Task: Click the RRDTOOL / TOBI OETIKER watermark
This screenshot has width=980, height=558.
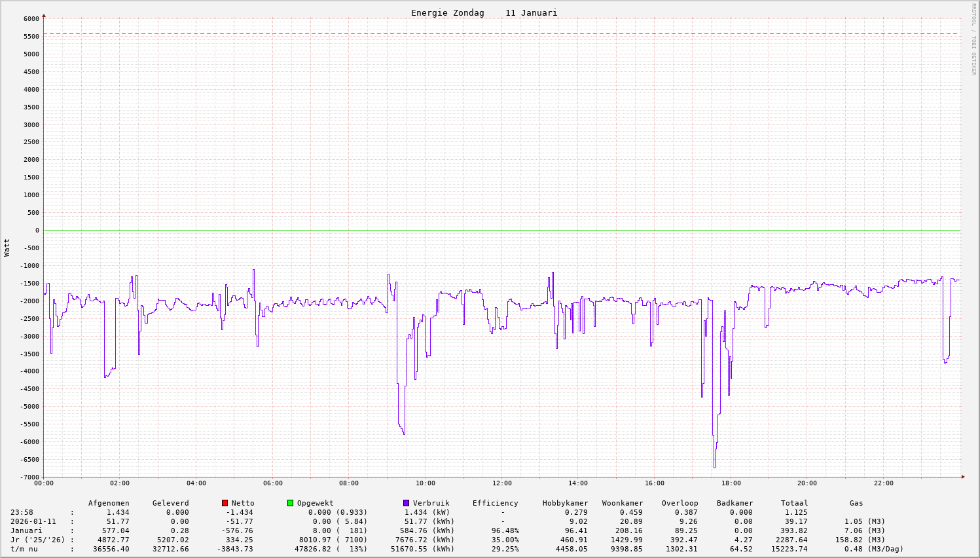Action: [973, 39]
